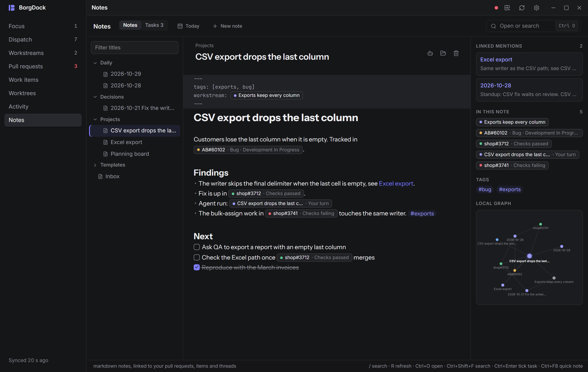This screenshot has width=588, height=372.
Task: Switch to the Tasks 3 tab
Action: [154, 25]
